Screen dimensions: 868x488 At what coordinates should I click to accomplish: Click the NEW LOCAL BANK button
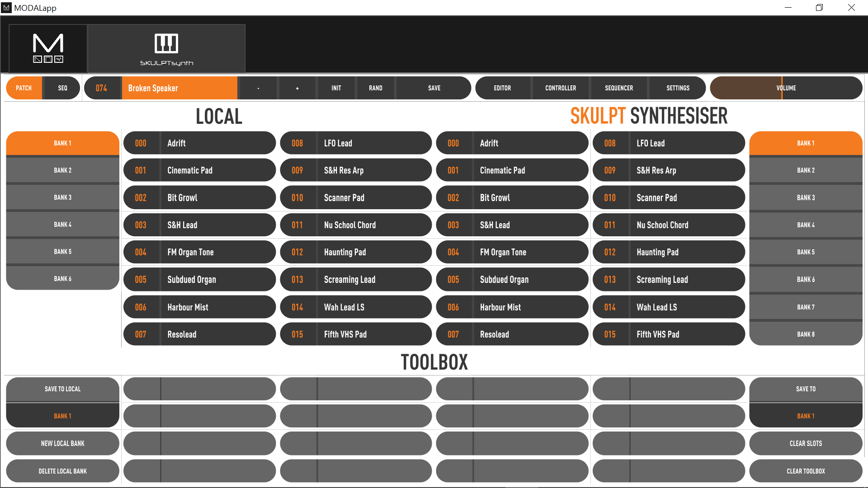62,443
